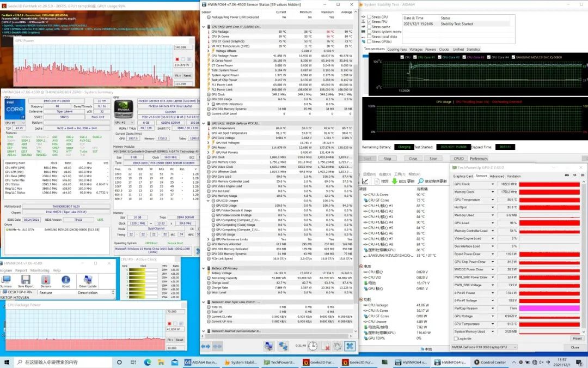The image size is (588, 368).
Task: Click Clear in System Stability Test
Action: coord(413,159)
